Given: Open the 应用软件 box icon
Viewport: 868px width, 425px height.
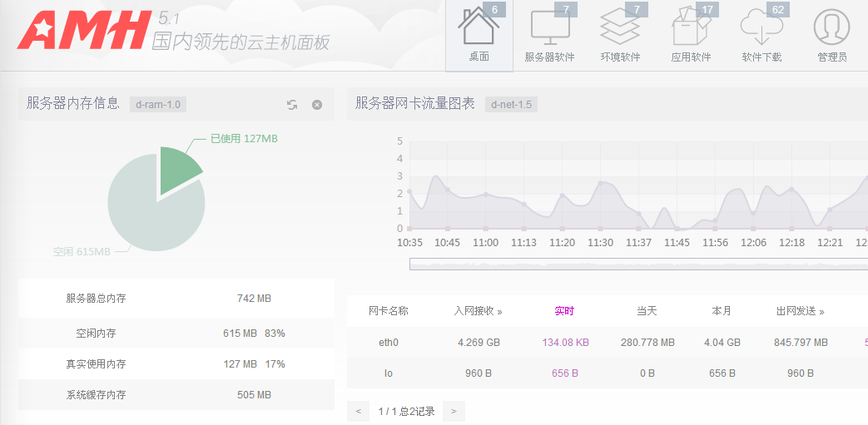Looking at the screenshot, I should click(691, 33).
